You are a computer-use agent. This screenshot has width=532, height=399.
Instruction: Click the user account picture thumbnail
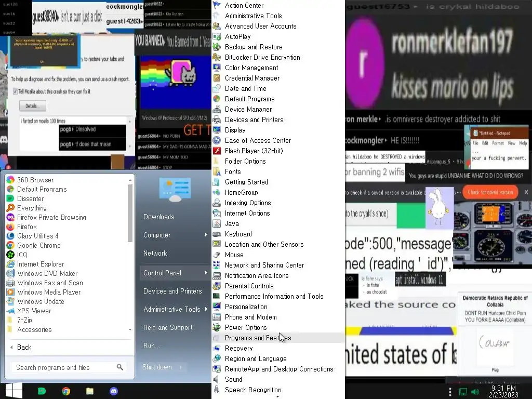pyautogui.click(x=175, y=190)
